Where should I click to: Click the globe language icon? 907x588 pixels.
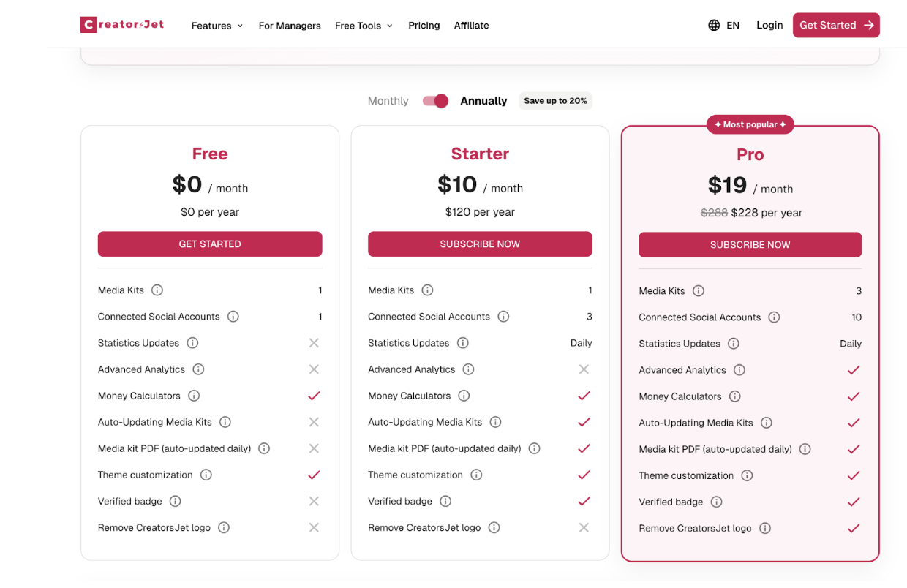[x=714, y=25]
